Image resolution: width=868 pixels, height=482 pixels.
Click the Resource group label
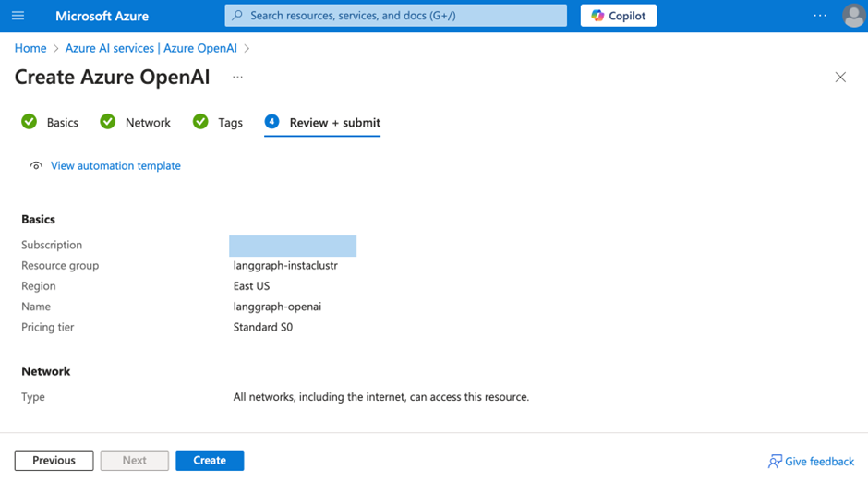tap(60, 265)
